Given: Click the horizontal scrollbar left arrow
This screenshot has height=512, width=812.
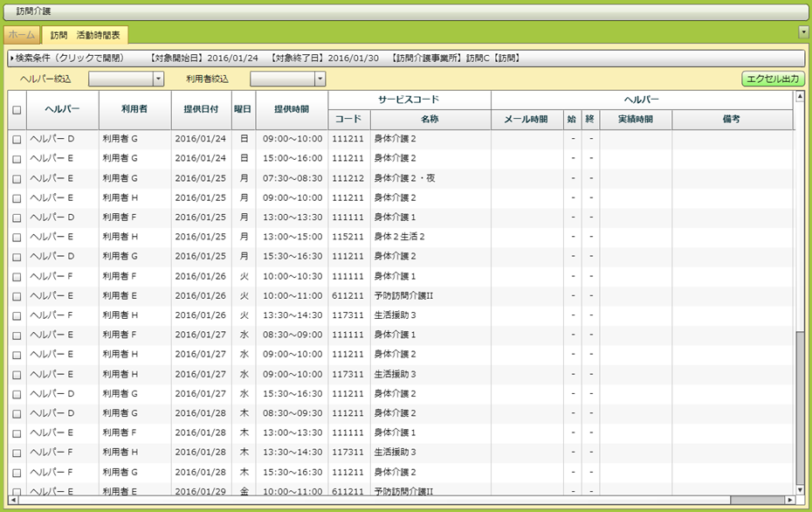Looking at the screenshot, I should 13,501.
